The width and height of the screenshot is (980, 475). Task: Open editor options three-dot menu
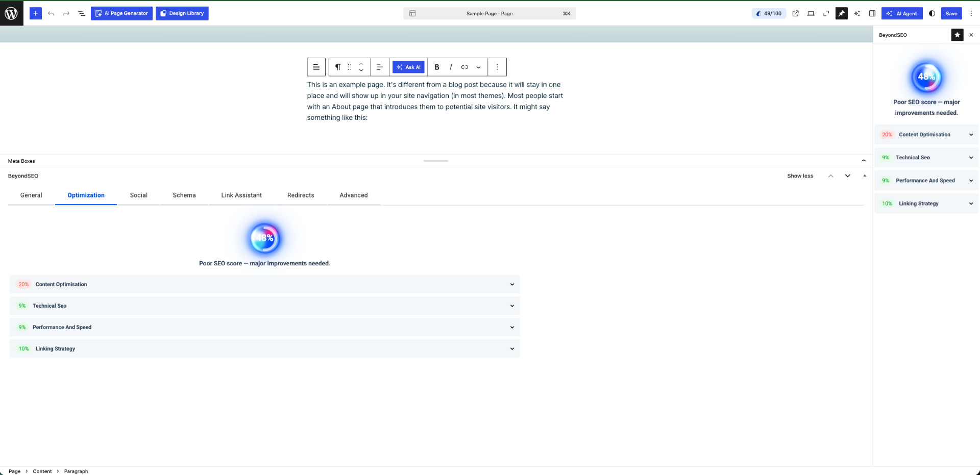971,13
